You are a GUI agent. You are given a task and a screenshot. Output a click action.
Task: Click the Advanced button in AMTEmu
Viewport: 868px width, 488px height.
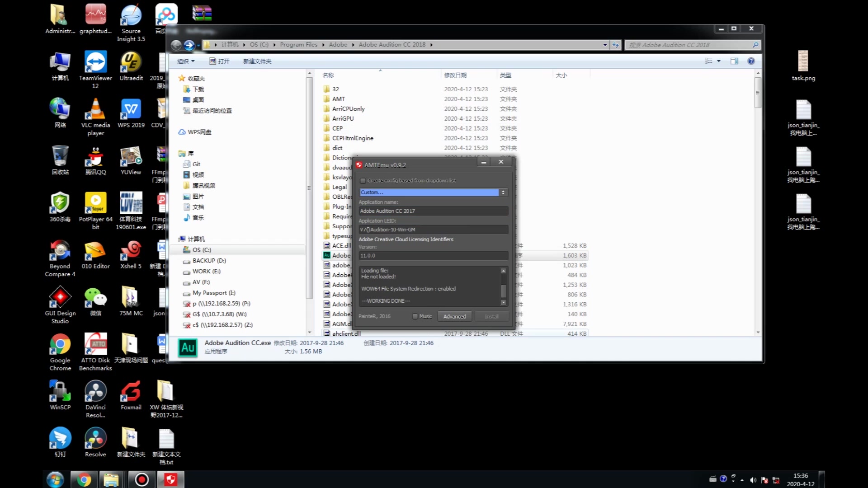(x=454, y=316)
